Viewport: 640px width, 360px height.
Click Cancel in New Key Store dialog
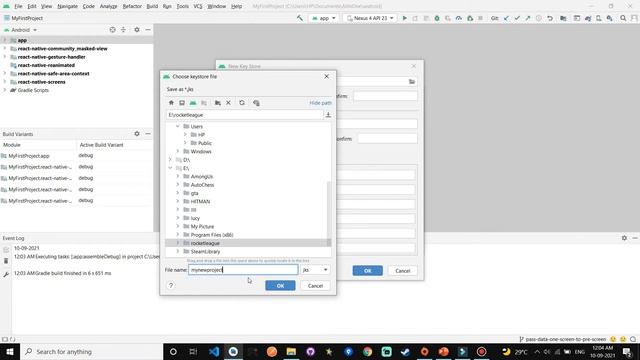click(x=402, y=271)
